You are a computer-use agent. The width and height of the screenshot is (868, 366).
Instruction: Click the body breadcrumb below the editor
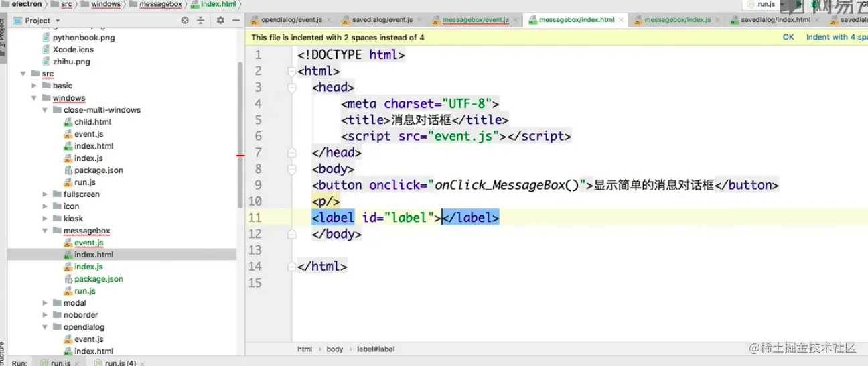tap(335, 349)
